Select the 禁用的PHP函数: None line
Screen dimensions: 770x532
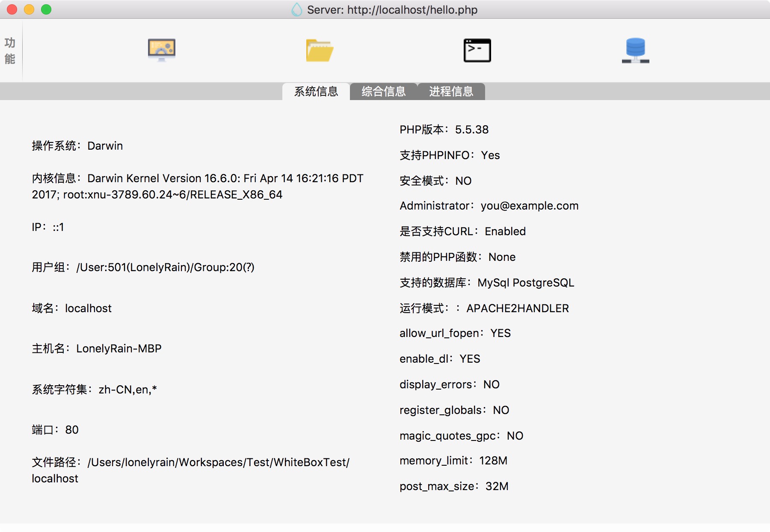(458, 257)
